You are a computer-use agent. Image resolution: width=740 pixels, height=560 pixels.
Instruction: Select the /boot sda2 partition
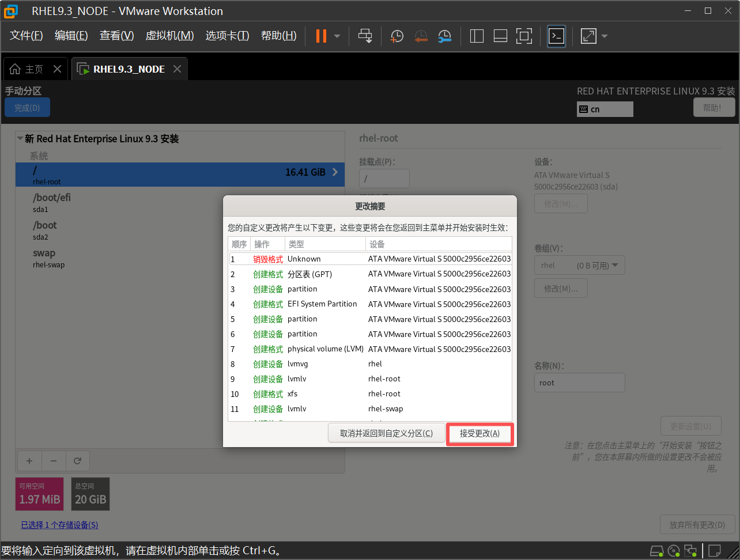180,230
